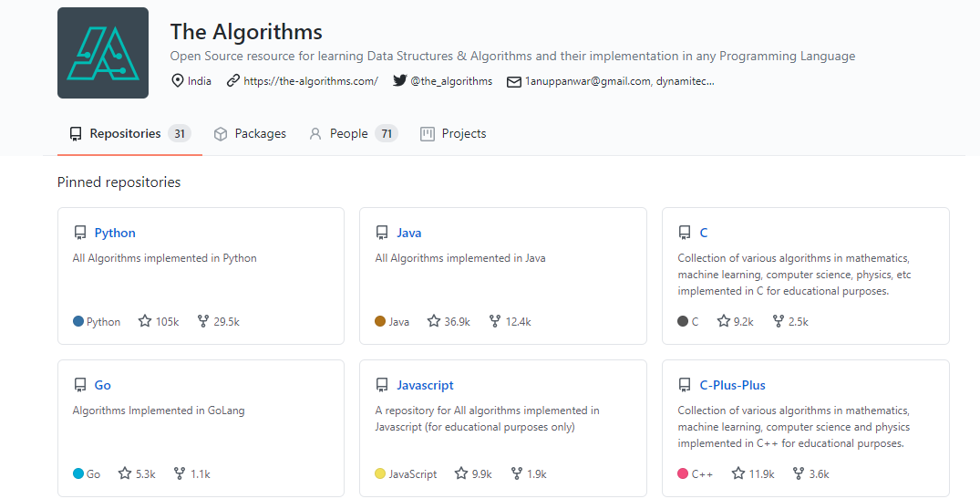The image size is (980, 499).
Task: Click the repo icon beside Javascript title
Action: 382,386
